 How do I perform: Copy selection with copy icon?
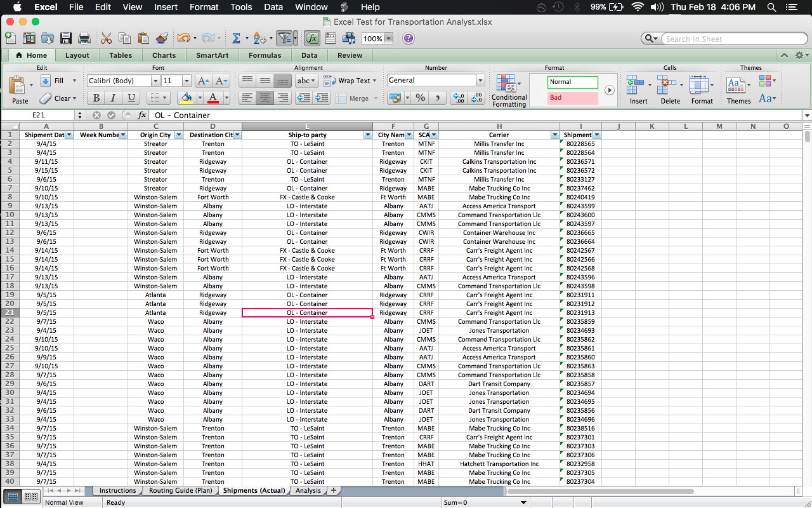[124, 38]
